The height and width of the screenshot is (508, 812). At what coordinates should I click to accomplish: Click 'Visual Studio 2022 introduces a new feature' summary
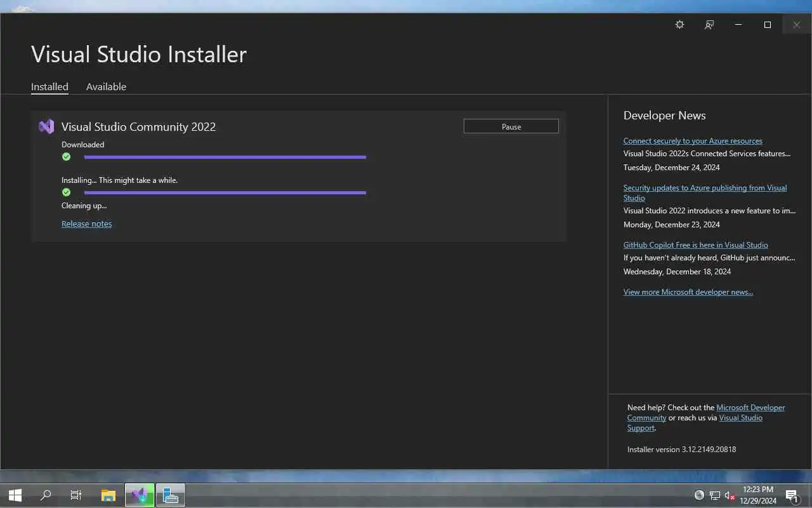pos(709,211)
